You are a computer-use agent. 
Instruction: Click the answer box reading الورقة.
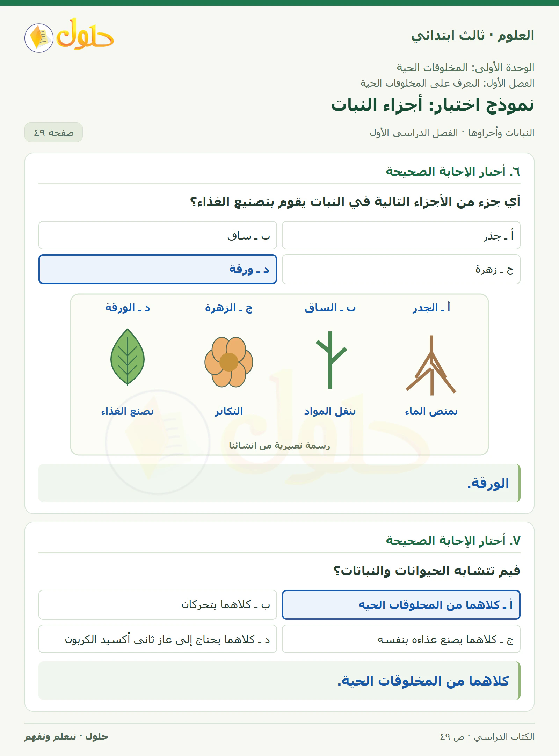pyautogui.click(x=279, y=483)
